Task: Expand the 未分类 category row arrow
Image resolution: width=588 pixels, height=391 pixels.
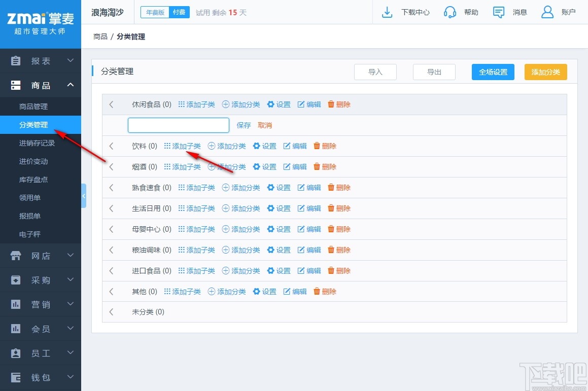Action: click(x=111, y=311)
